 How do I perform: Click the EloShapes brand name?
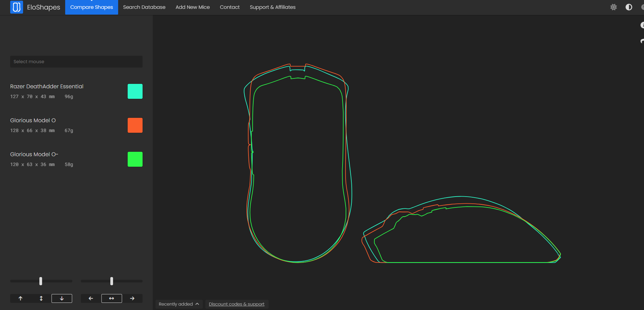pos(43,7)
